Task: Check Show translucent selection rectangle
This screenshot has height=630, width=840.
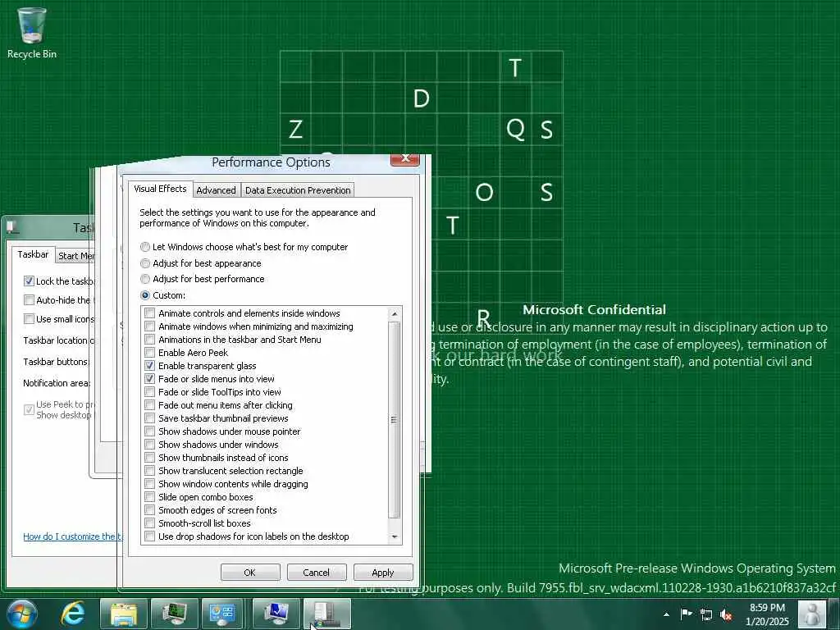Action: [150, 471]
